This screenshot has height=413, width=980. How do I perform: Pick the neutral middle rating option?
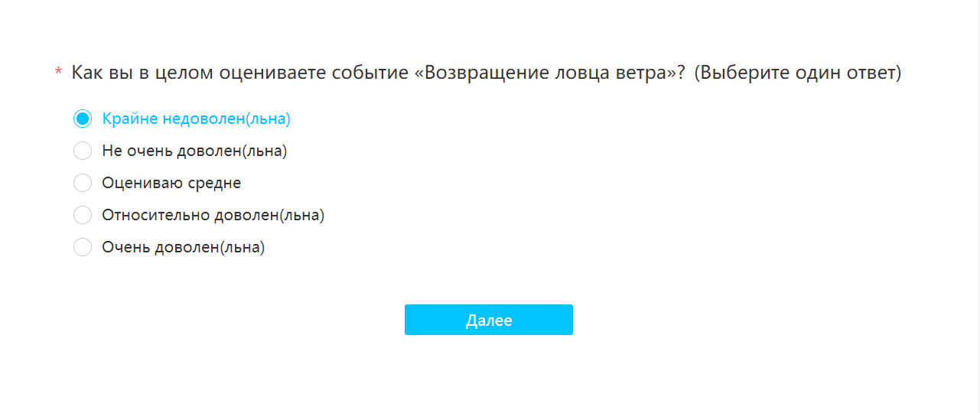(83, 184)
